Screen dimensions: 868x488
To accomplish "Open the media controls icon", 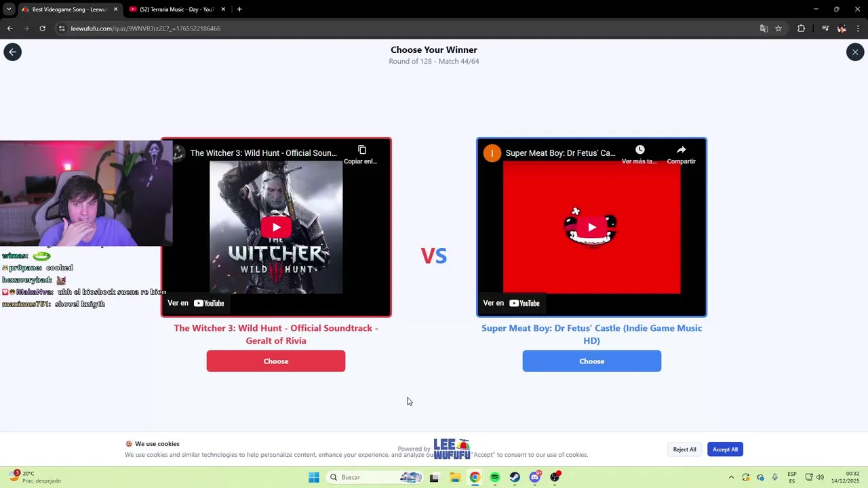I will click(x=825, y=28).
